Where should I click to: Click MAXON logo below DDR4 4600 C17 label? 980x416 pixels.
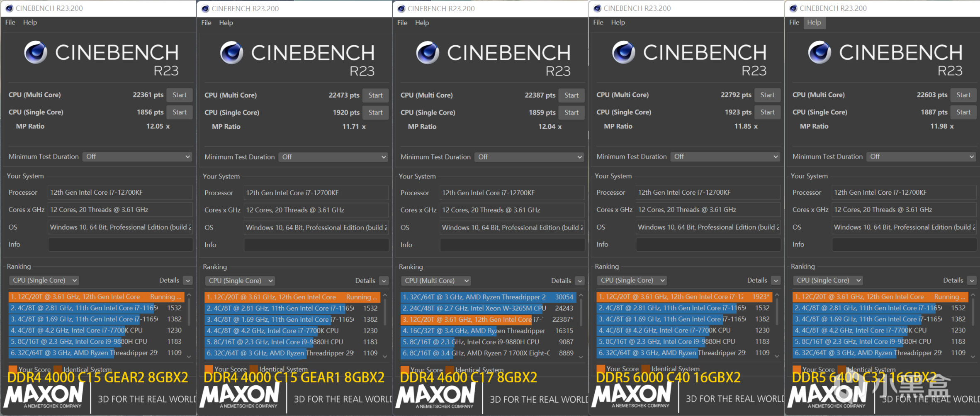[436, 395]
